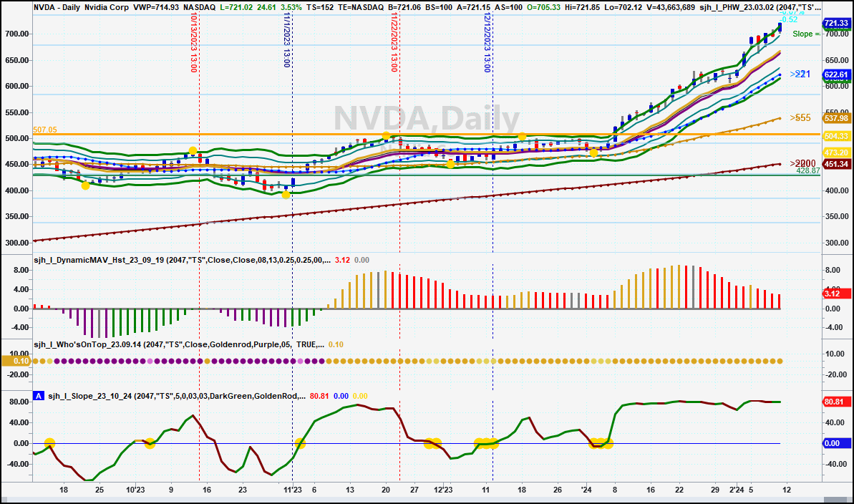Viewport: 854px width, 504px height.
Task: Click the L=721.02 last price readout
Action: [x=236, y=8]
